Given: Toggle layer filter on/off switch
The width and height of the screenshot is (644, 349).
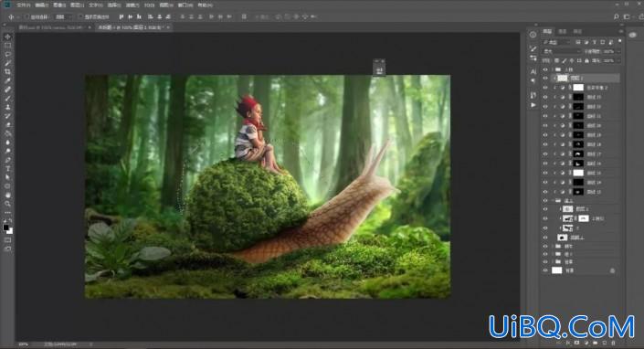Looking at the screenshot, I should 619,41.
